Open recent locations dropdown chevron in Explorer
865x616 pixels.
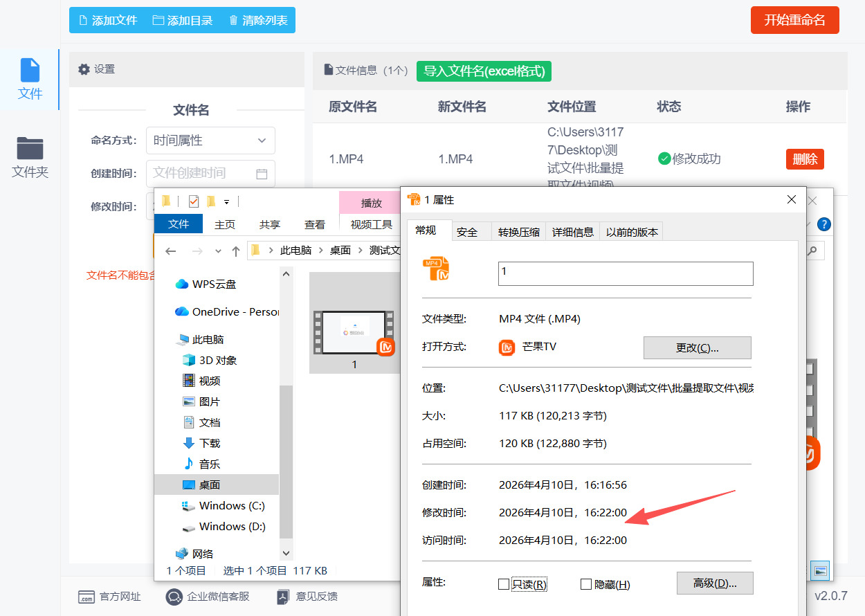[218, 251]
